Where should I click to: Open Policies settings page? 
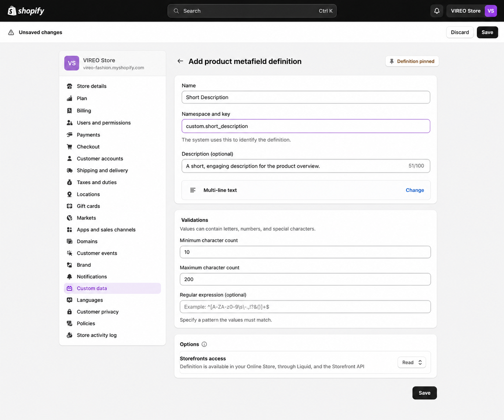pyautogui.click(x=112, y=324)
